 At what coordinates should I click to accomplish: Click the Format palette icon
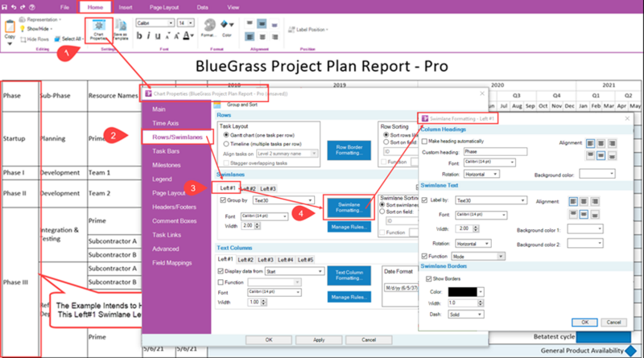click(209, 26)
